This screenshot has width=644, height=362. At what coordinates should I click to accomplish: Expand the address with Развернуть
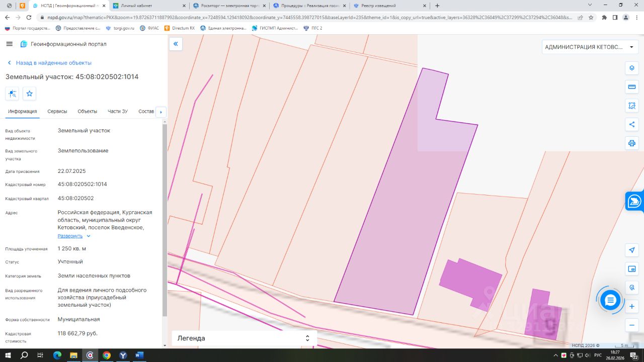click(x=74, y=236)
